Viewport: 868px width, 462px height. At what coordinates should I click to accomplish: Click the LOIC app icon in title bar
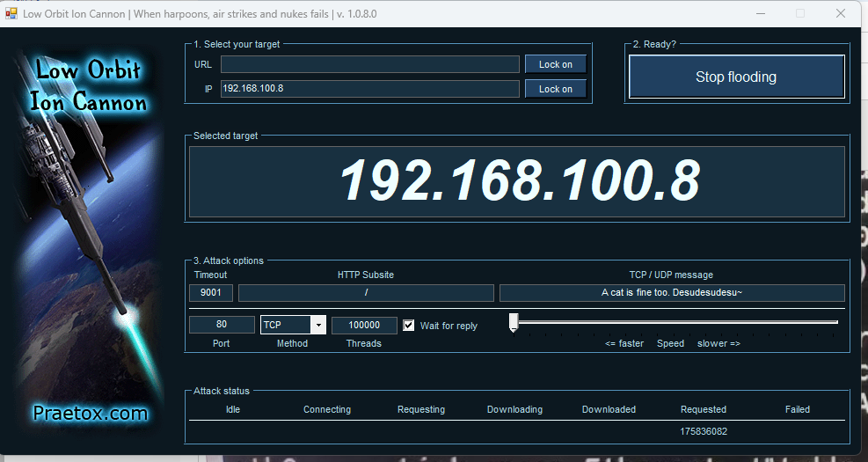tap(11, 13)
